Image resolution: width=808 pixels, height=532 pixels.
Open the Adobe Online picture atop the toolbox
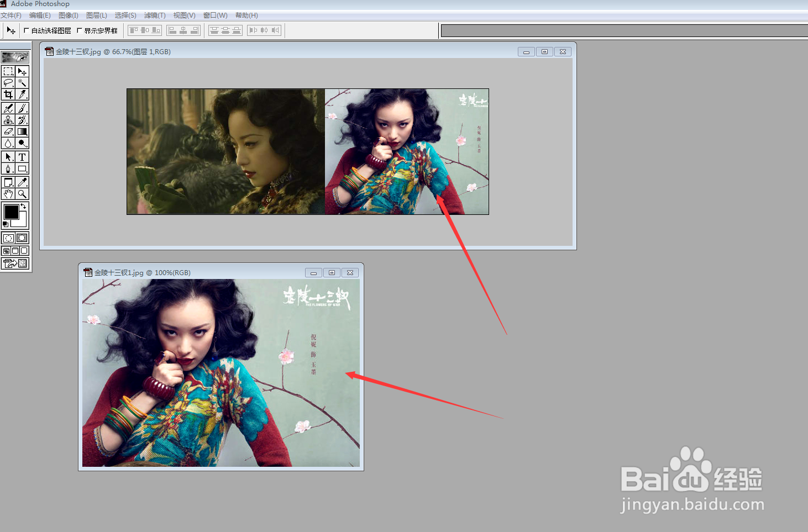[15, 57]
